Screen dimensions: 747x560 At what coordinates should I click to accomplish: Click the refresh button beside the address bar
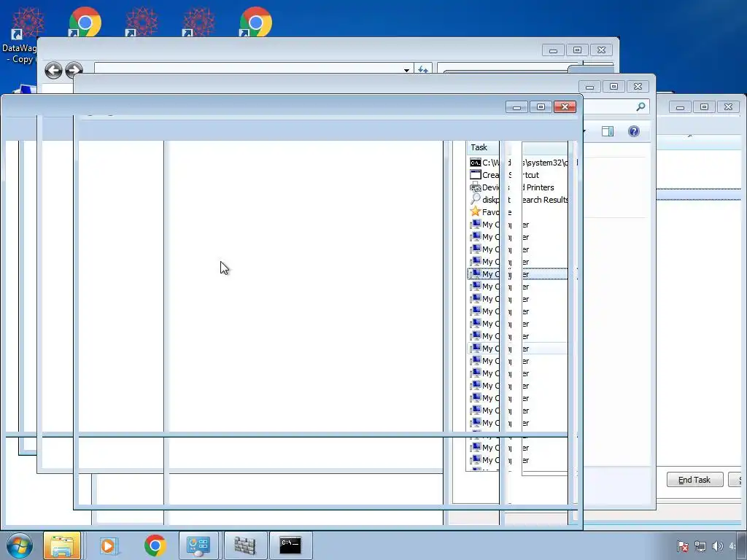[x=422, y=69]
